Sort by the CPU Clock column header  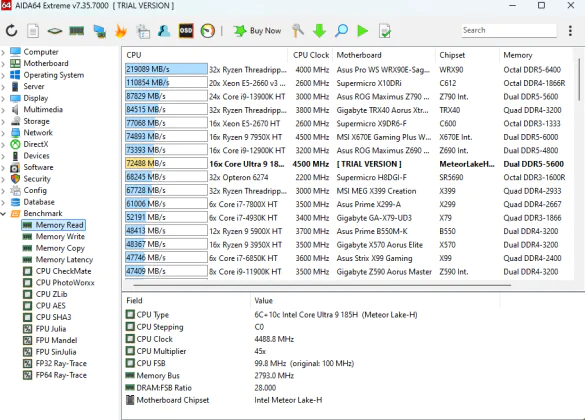pyautogui.click(x=311, y=55)
